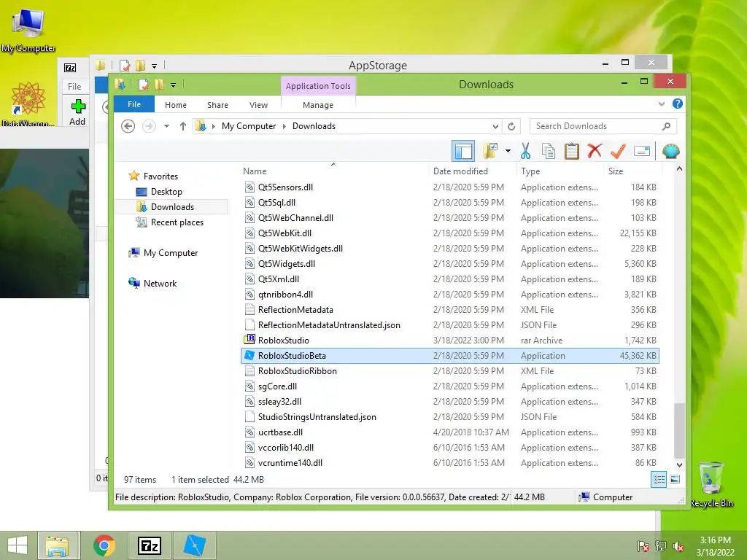Select Favorites in the navigation pane
Viewport: 747px width, 560px height.
click(160, 176)
